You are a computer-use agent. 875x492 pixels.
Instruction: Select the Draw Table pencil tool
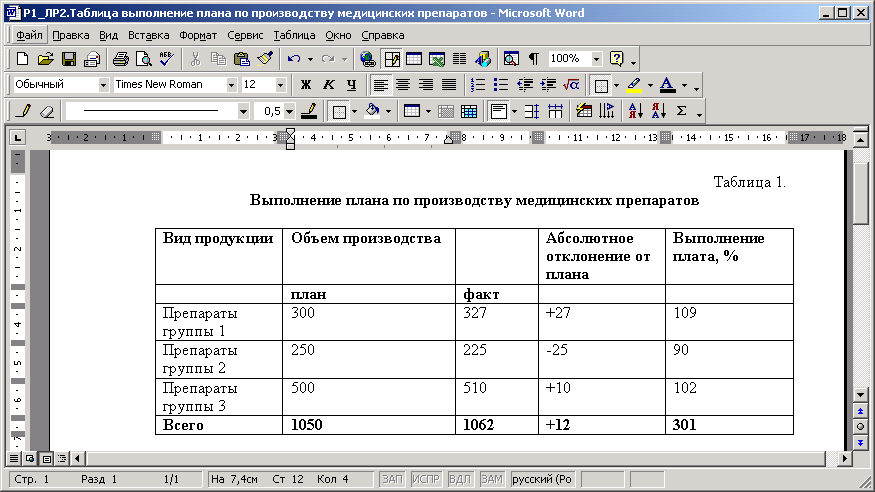click(x=23, y=111)
